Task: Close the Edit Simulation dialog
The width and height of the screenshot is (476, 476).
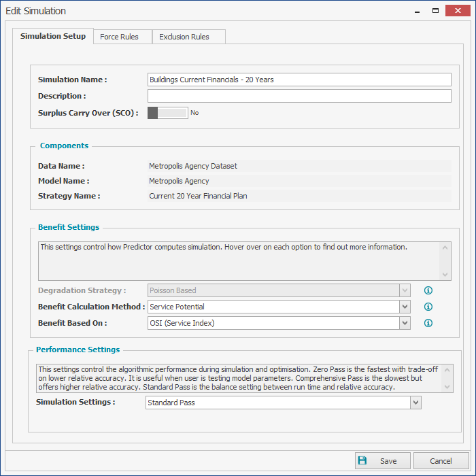Action: 458,11
